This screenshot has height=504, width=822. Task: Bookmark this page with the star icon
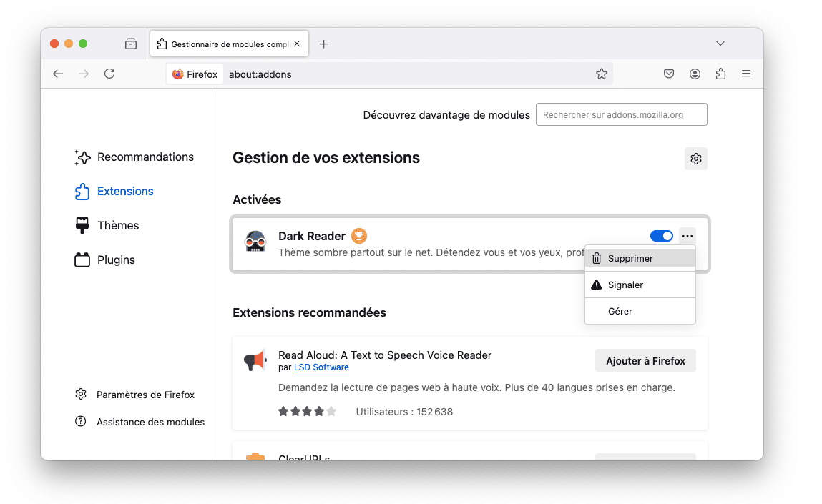pos(601,74)
